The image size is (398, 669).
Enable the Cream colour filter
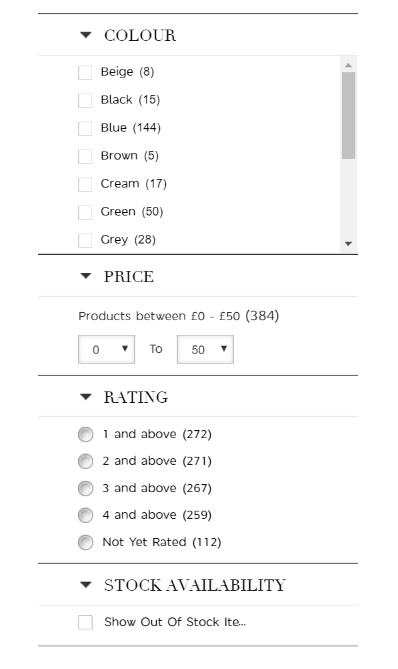click(x=85, y=184)
